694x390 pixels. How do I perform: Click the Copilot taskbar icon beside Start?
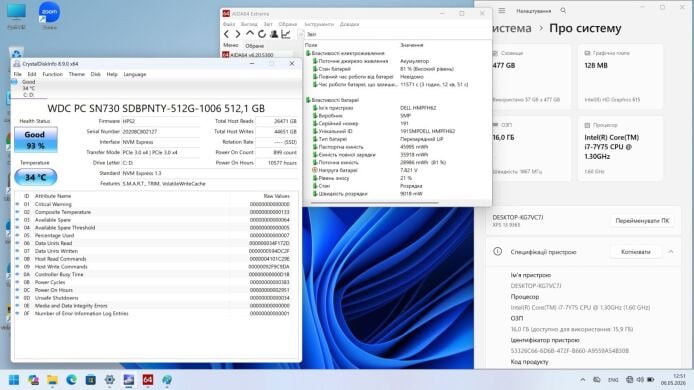[33, 380]
